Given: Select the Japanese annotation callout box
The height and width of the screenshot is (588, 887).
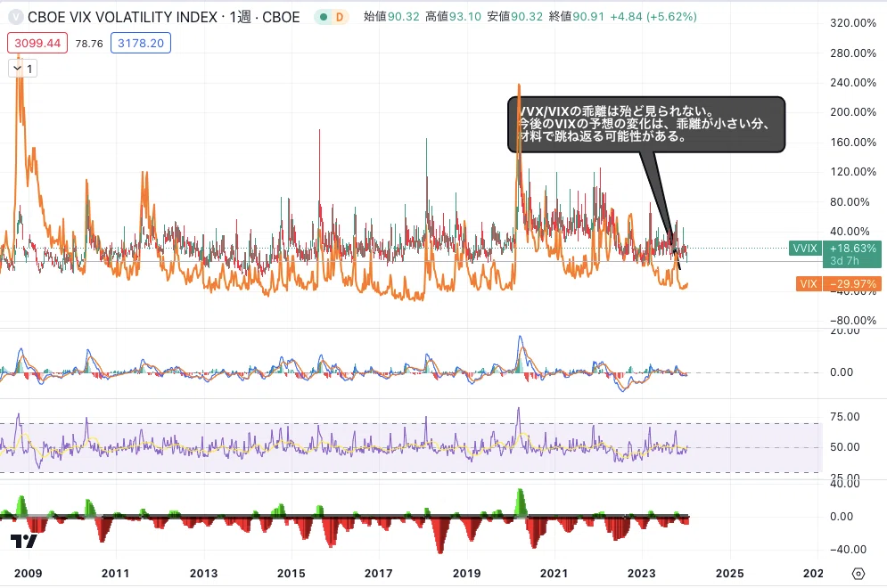Looking at the screenshot, I should pyautogui.click(x=646, y=125).
